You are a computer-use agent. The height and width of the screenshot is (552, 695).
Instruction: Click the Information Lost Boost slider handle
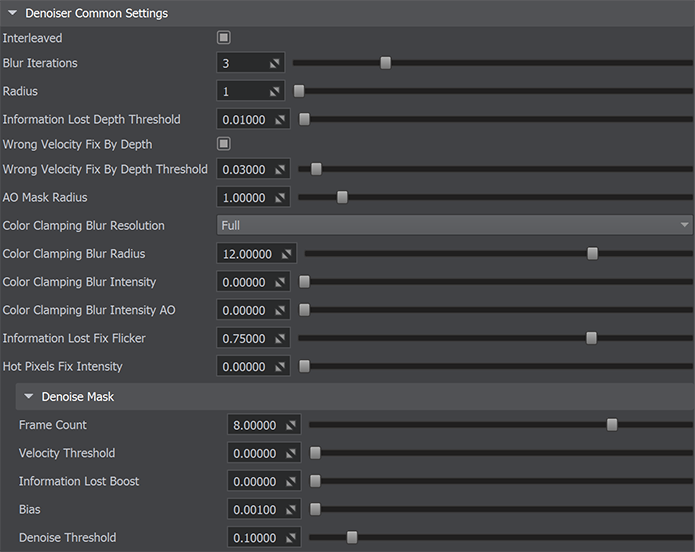315,481
